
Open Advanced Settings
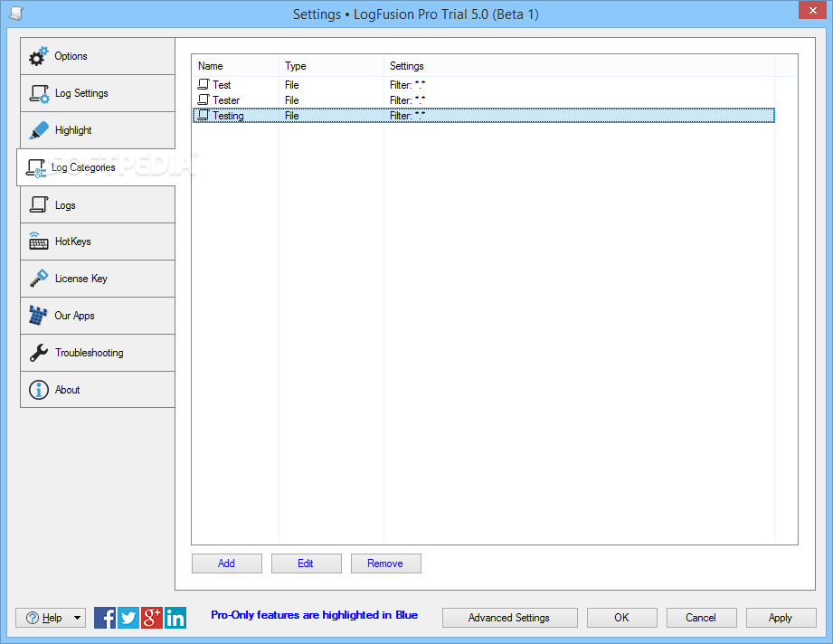[x=510, y=618]
